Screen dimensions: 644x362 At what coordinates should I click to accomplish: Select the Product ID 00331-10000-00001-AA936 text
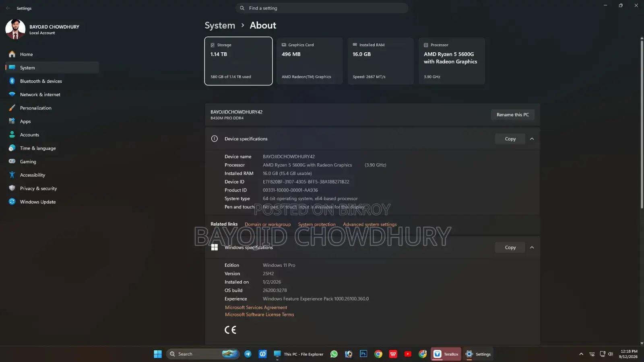pos(290,190)
